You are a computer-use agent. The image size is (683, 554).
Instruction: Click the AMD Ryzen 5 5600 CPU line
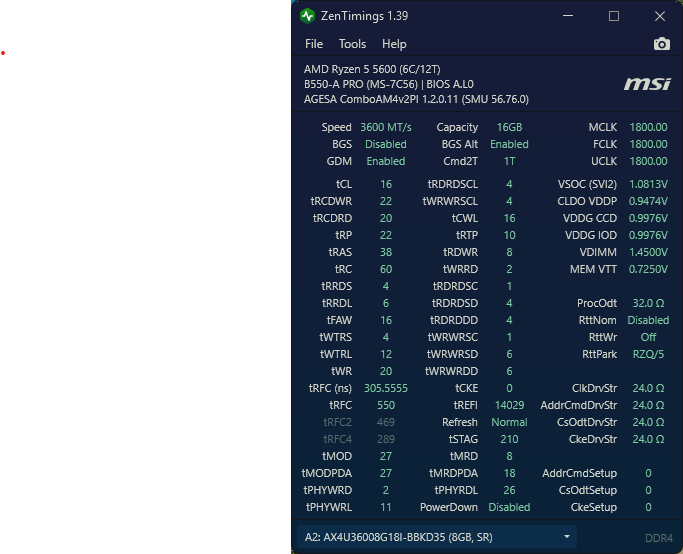point(372,69)
